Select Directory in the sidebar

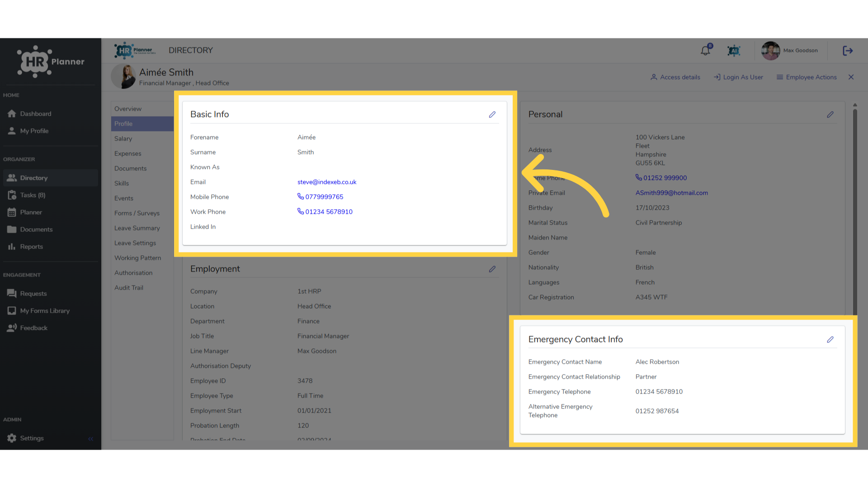(x=50, y=178)
